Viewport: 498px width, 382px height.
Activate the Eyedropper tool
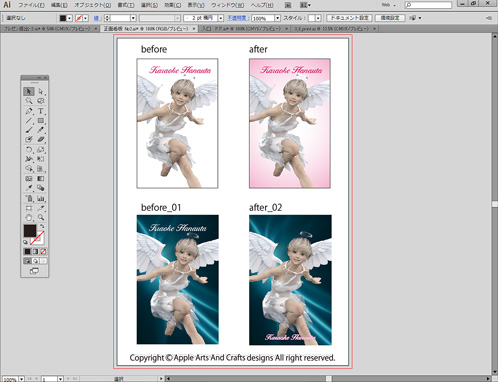[x=29, y=188]
